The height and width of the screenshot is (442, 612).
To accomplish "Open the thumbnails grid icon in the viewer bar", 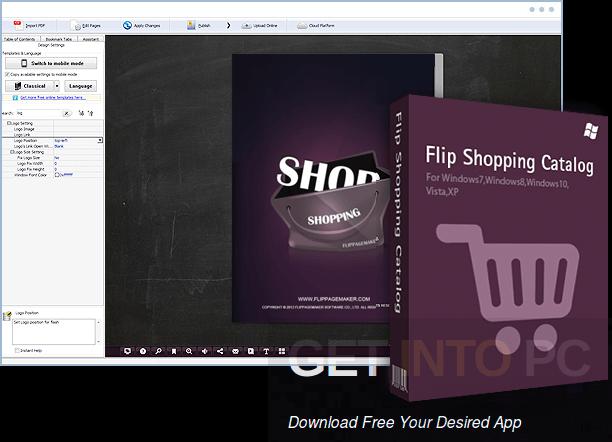I will (x=282, y=351).
